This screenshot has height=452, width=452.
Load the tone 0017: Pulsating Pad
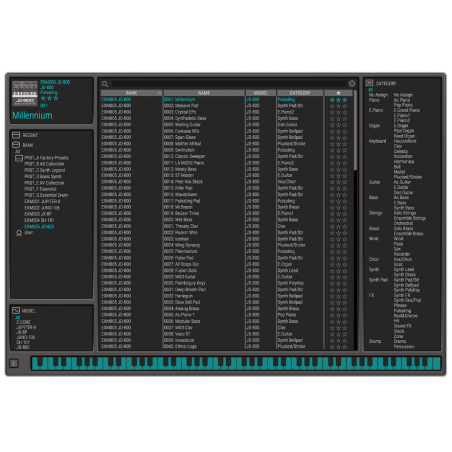click(x=182, y=201)
